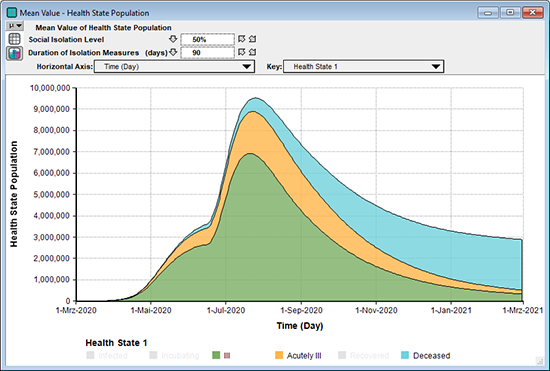Click the Acutely Ill legend label

[304, 356]
